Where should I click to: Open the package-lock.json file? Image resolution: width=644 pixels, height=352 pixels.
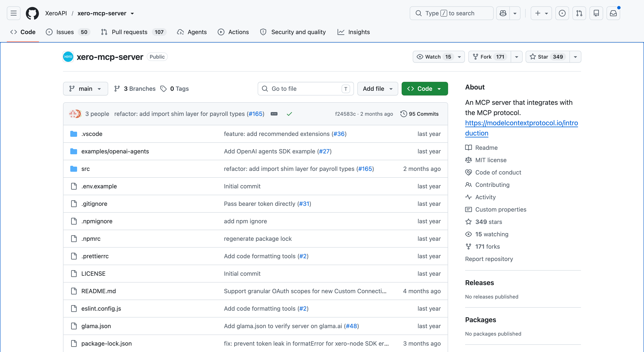pyautogui.click(x=106, y=344)
